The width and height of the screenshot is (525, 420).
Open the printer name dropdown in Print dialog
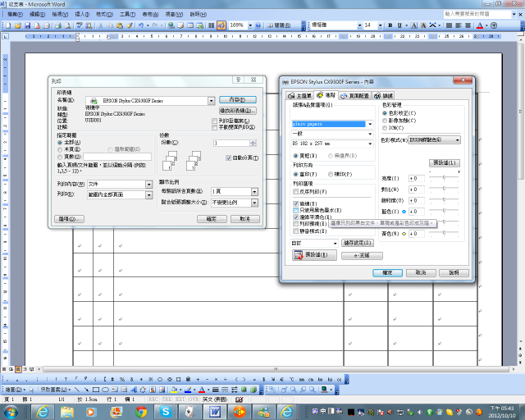pyautogui.click(x=212, y=100)
